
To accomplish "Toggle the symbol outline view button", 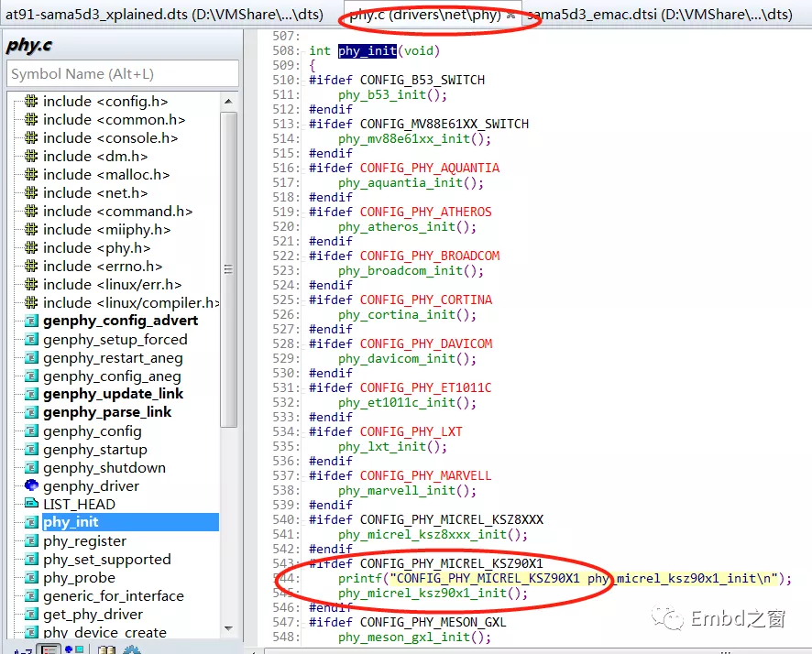I will 49,649.
